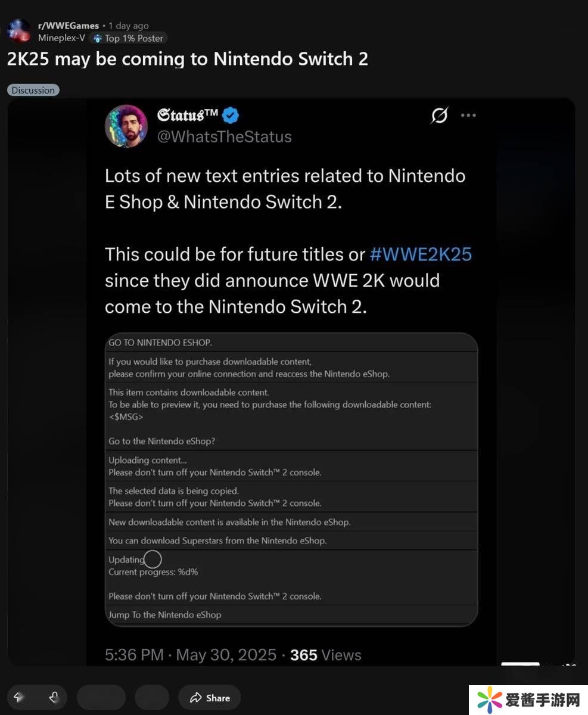Click the tweet timestamp May 30, 2025
Screen dimensions: 588x715
point(226,655)
